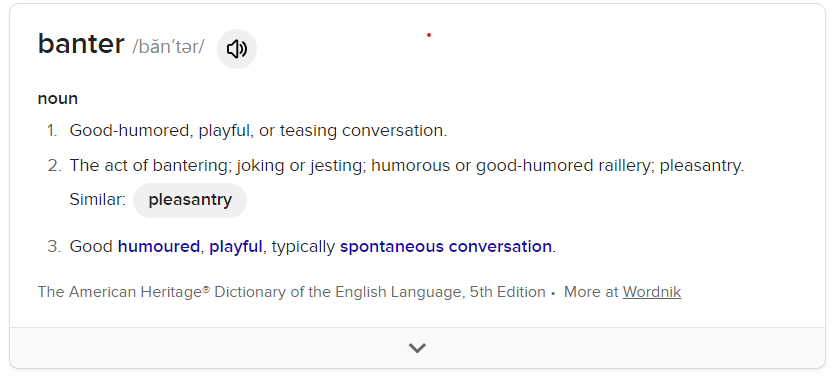The height and width of the screenshot is (376, 833).
Task: Click the first definition about teasing conversation
Action: coord(258,131)
